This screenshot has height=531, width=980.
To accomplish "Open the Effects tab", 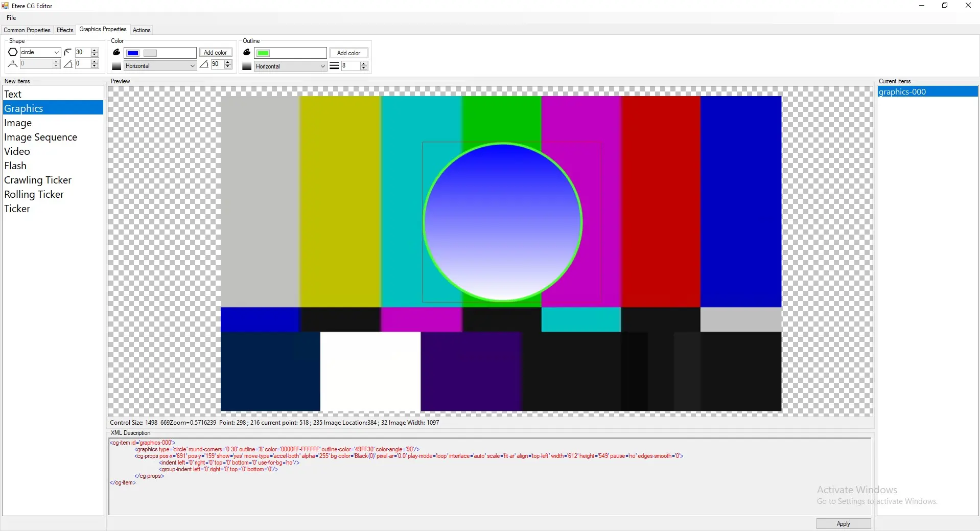I will pyautogui.click(x=65, y=30).
